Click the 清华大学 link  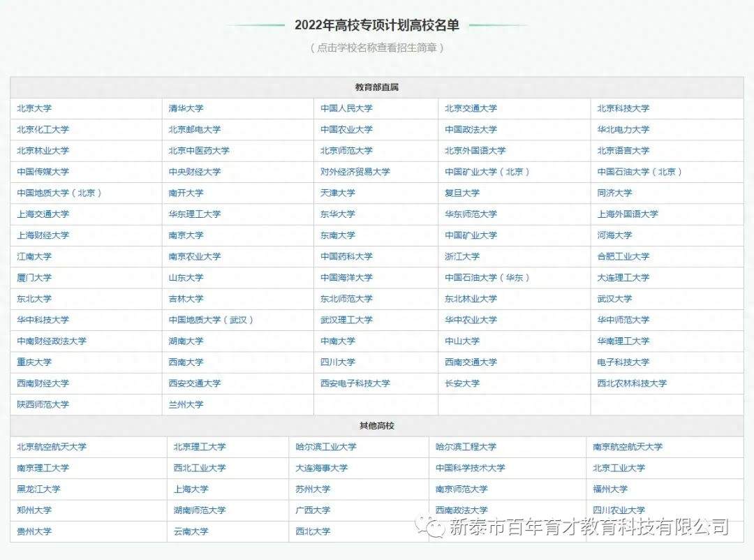pyautogui.click(x=186, y=108)
